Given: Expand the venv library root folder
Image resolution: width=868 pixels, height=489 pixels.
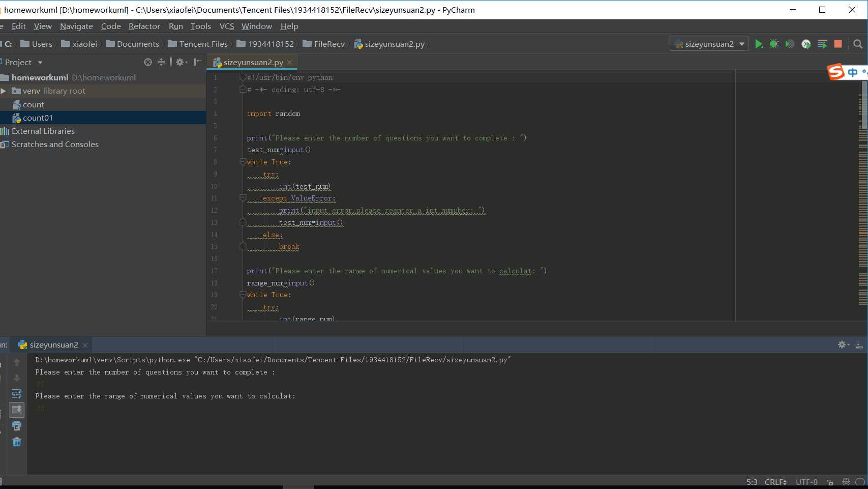Looking at the screenshot, I should point(4,91).
